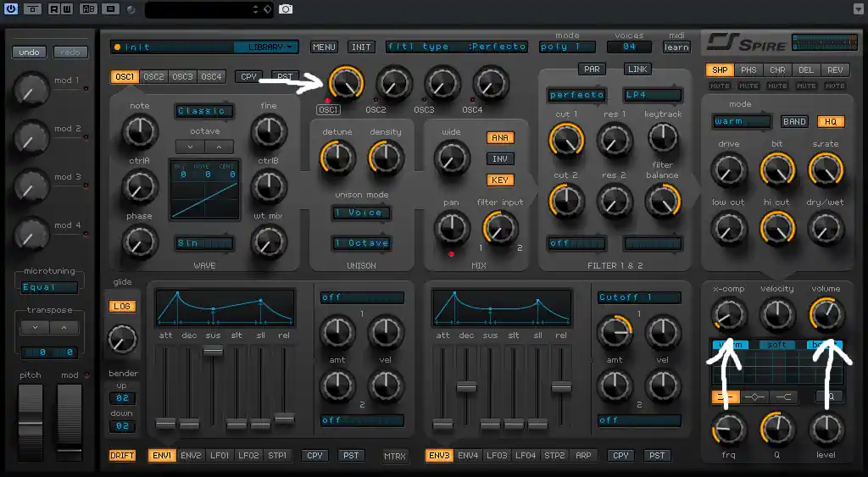Click the OSC4 mixer level knob
The image size is (868, 477).
491,84
